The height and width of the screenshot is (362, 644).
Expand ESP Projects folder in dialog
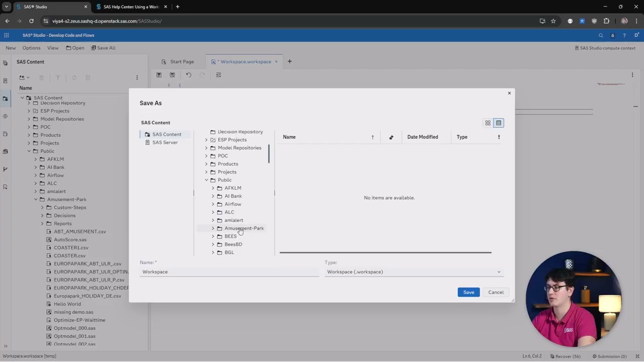(206, 140)
